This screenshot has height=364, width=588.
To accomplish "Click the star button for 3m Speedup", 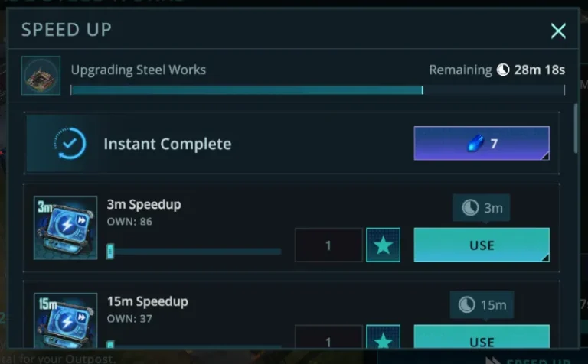I will pyautogui.click(x=383, y=245).
